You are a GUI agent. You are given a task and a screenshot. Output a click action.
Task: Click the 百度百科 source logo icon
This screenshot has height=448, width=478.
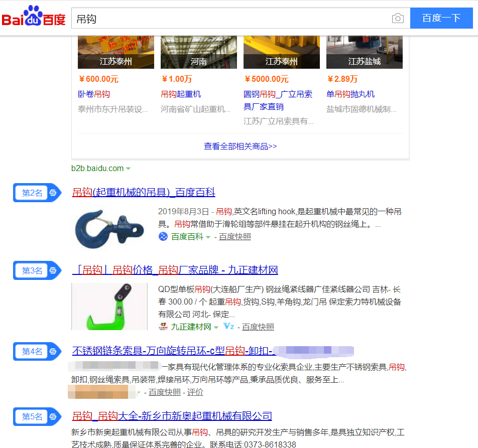pos(163,236)
